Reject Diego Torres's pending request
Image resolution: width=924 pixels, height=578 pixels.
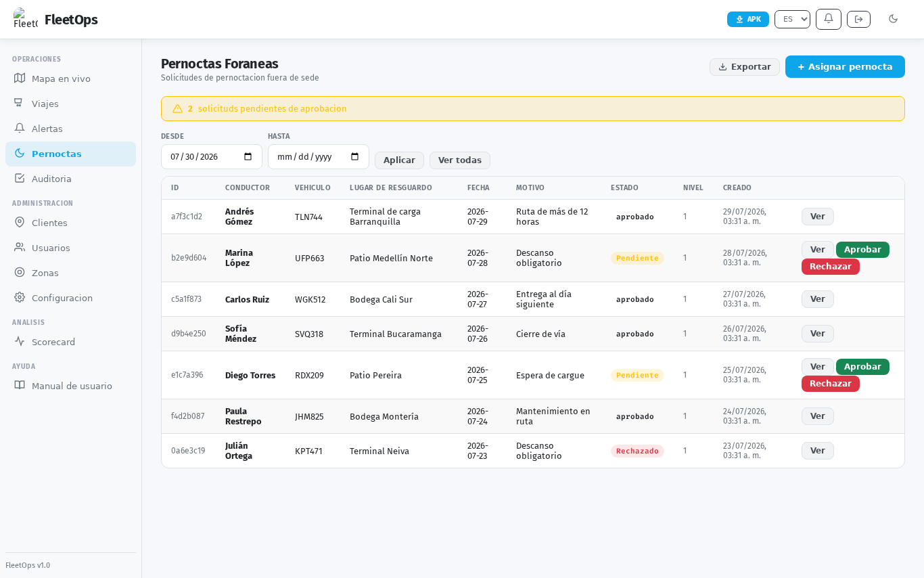tap(830, 384)
